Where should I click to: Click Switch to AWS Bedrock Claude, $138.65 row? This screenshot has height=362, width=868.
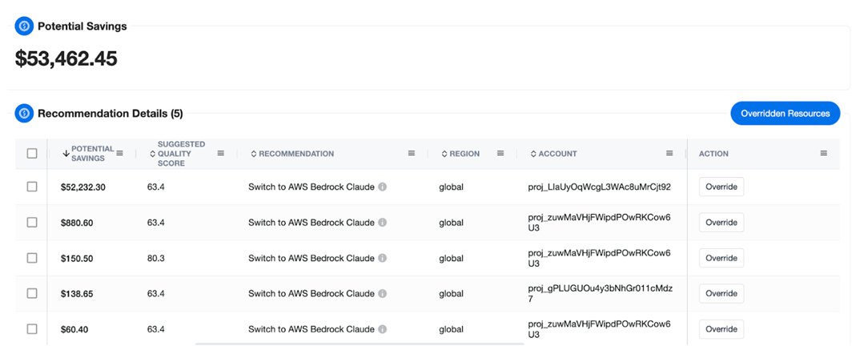311,293
